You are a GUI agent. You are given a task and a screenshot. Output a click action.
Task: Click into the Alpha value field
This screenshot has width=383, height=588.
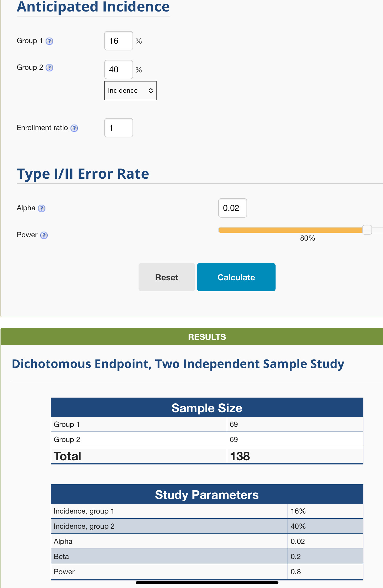click(233, 208)
